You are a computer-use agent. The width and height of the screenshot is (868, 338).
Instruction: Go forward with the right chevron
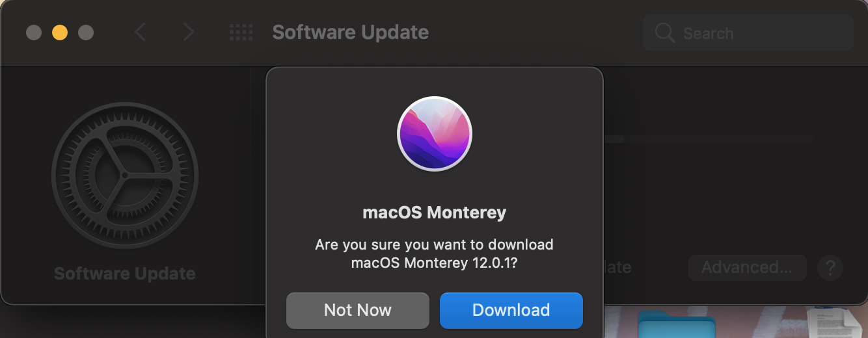(x=188, y=32)
